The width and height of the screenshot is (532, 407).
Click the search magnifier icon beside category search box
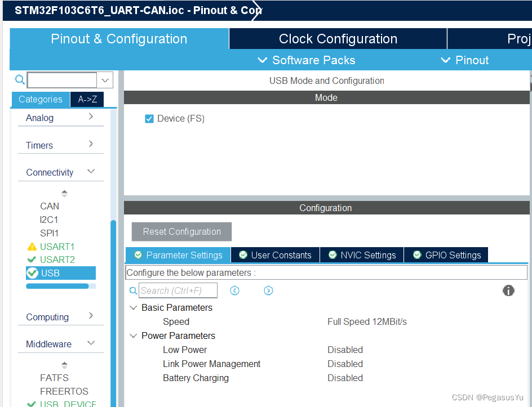(x=20, y=79)
